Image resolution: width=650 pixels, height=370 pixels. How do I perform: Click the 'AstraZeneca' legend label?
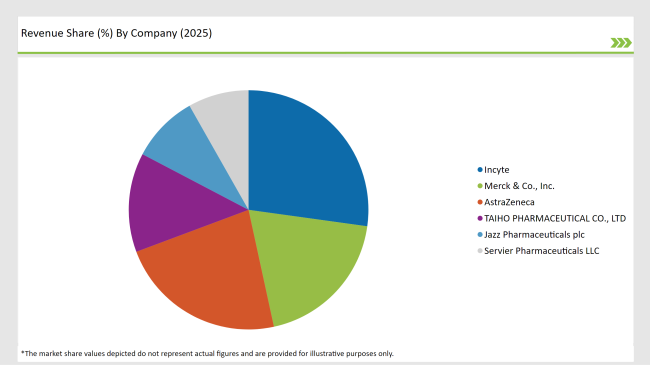point(509,202)
